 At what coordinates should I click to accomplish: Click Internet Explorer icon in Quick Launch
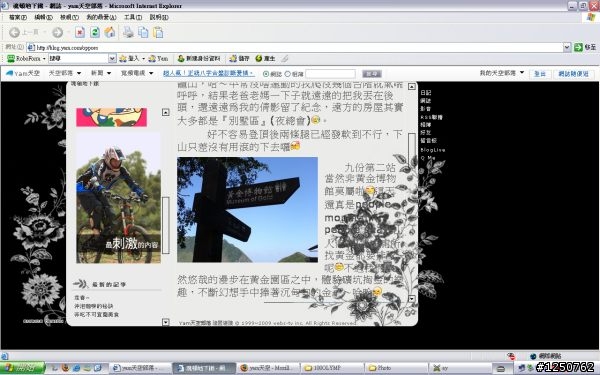click(76, 368)
